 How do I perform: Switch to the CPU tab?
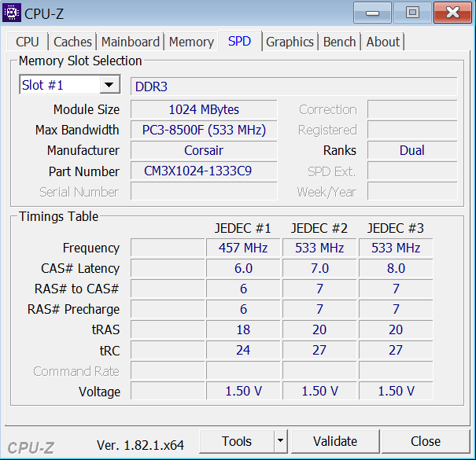[28, 42]
